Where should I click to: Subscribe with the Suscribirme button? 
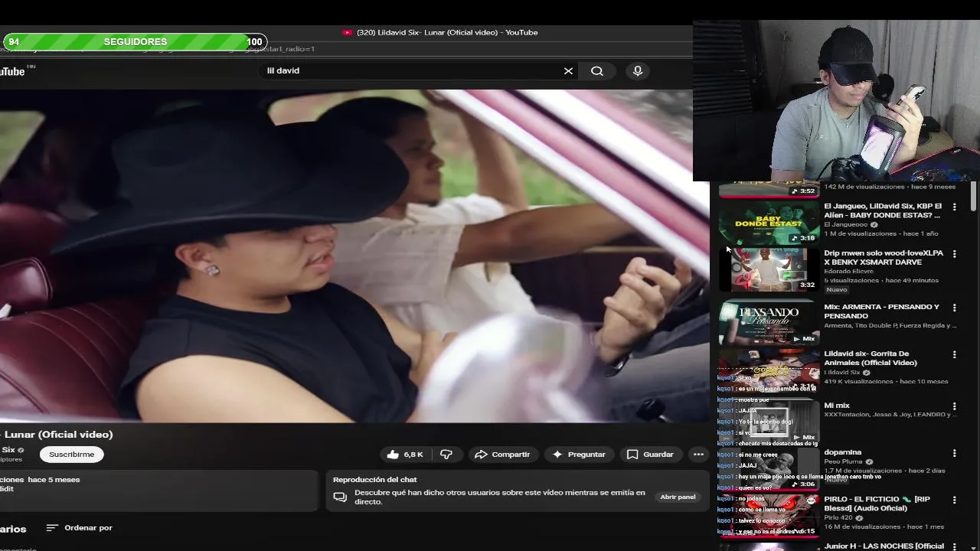[x=72, y=455]
